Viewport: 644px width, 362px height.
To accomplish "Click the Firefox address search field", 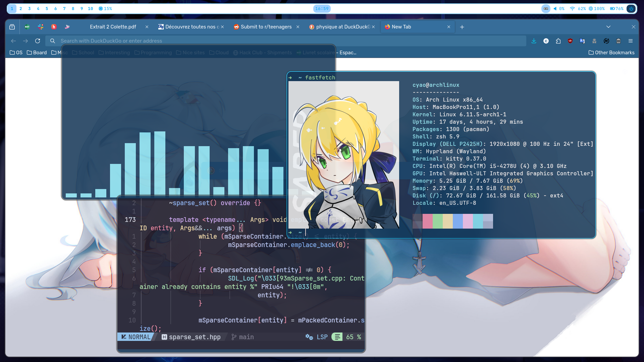I will (286, 41).
